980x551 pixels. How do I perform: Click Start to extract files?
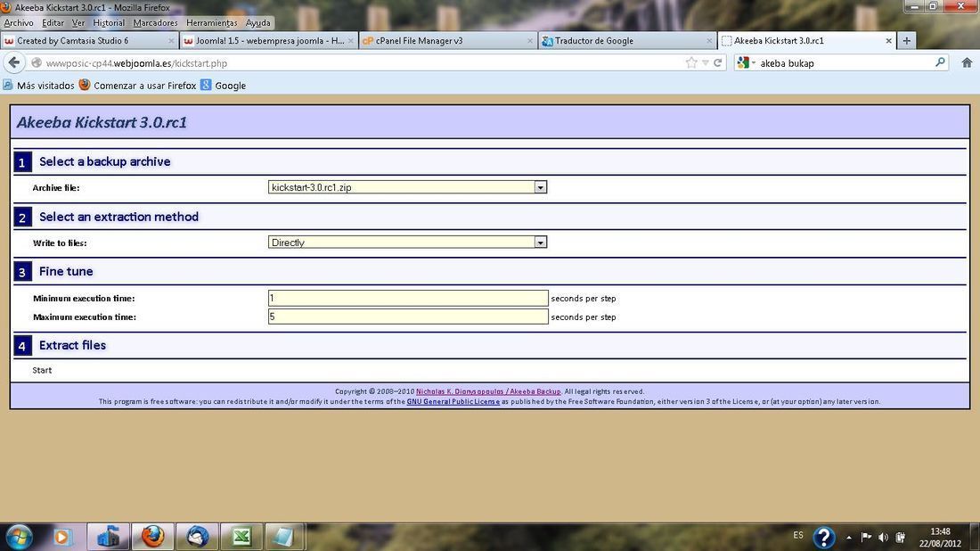coord(42,370)
